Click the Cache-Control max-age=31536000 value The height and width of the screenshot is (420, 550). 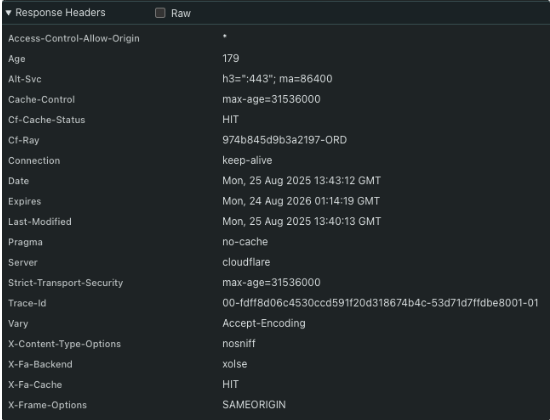[x=271, y=99]
